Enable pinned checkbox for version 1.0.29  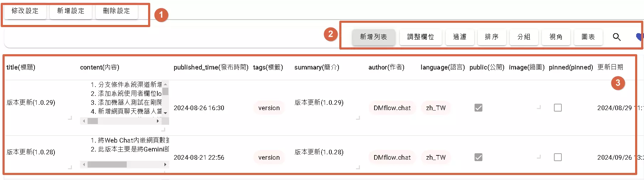click(558, 108)
